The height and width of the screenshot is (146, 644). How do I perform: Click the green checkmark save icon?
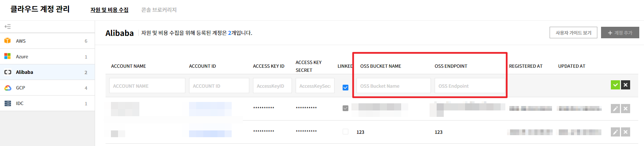point(615,85)
